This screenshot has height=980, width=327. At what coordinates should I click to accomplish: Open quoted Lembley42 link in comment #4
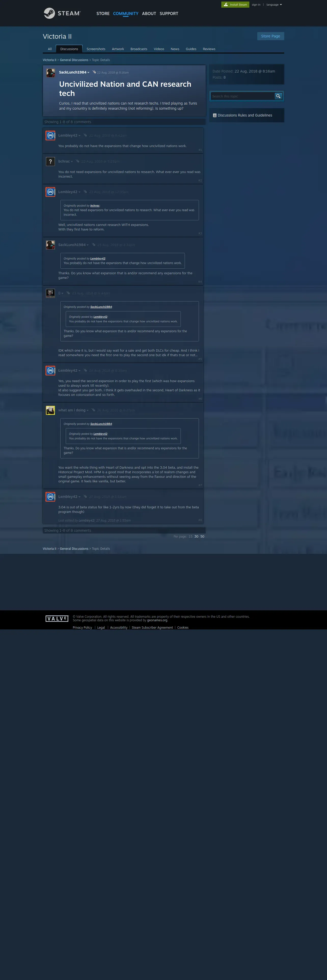pos(98,259)
